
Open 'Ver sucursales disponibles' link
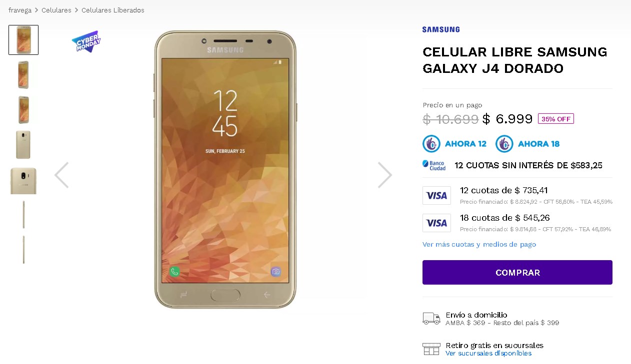pyautogui.click(x=488, y=353)
